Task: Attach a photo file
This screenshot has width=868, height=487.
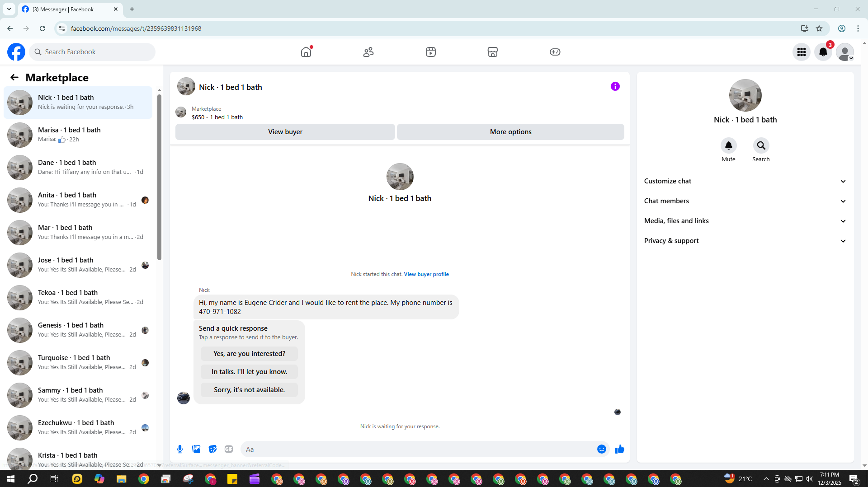Action: [x=196, y=449]
